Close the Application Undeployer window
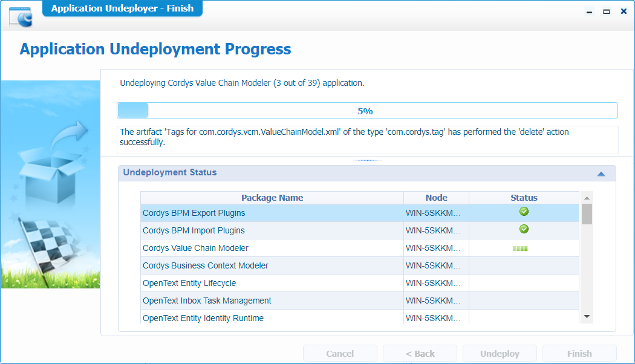The width and height of the screenshot is (635, 364). point(624,11)
